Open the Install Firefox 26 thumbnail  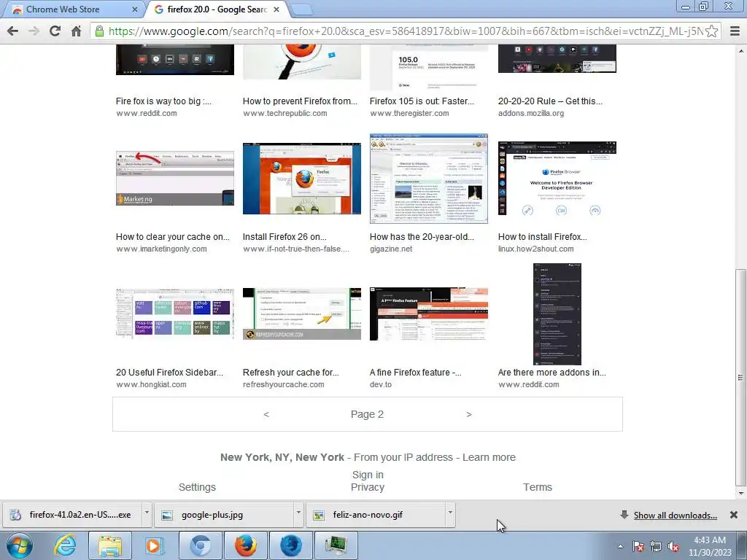[x=301, y=178]
